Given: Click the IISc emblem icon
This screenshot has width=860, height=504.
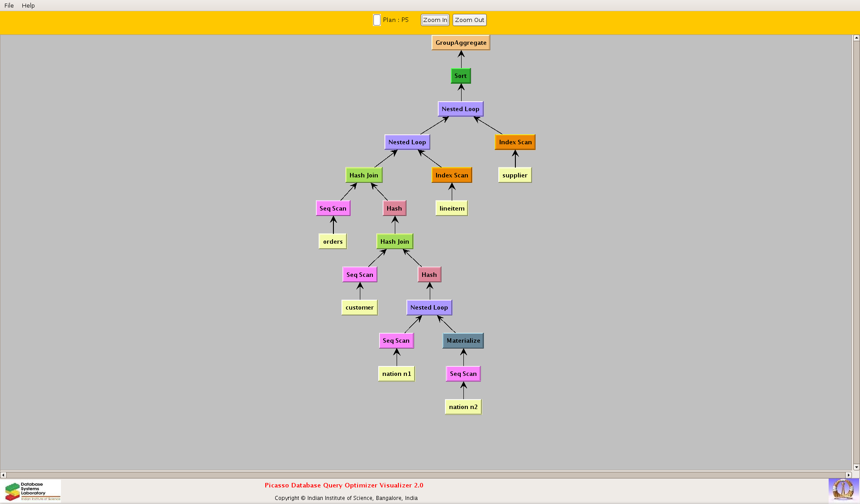Looking at the screenshot, I should click(x=843, y=490).
